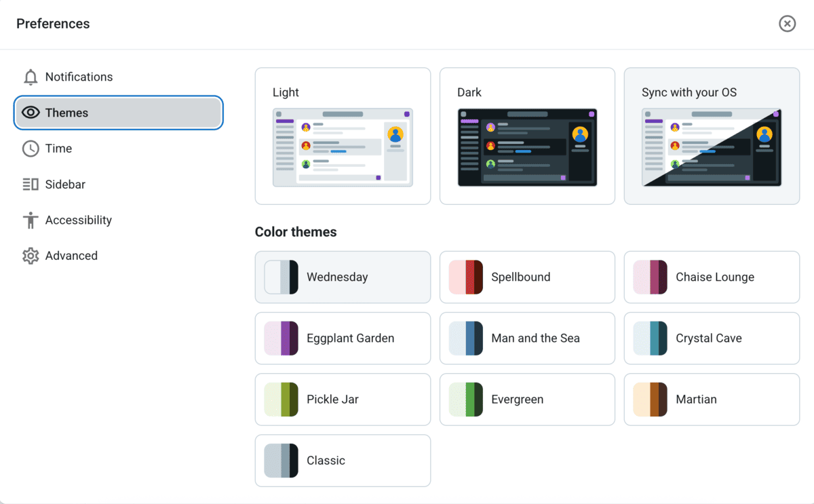This screenshot has width=814, height=504.
Task: Choose the Evergreen color theme
Action: pos(527,399)
